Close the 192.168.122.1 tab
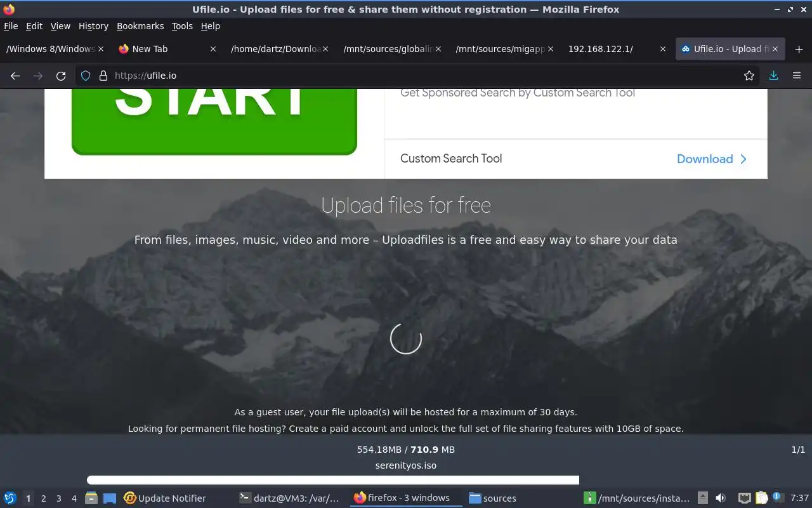The image size is (812, 508). click(x=663, y=49)
